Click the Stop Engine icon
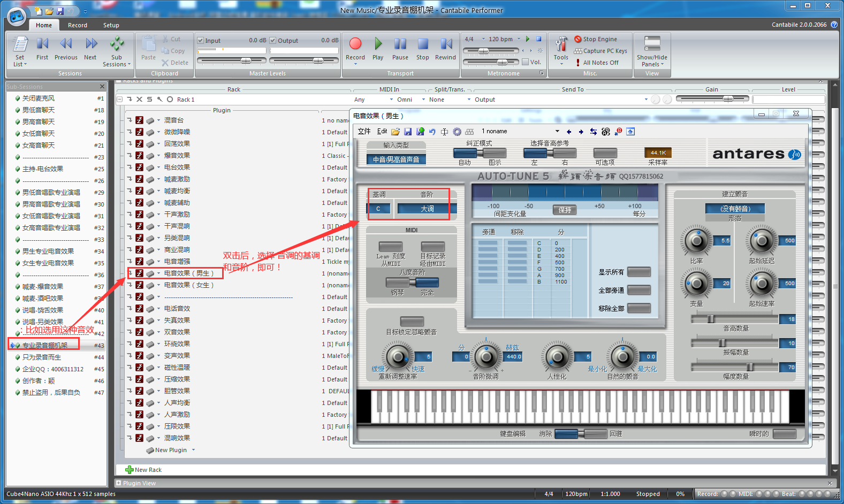Image resolution: width=844 pixels, height=504 pixels. pos(578,39)
